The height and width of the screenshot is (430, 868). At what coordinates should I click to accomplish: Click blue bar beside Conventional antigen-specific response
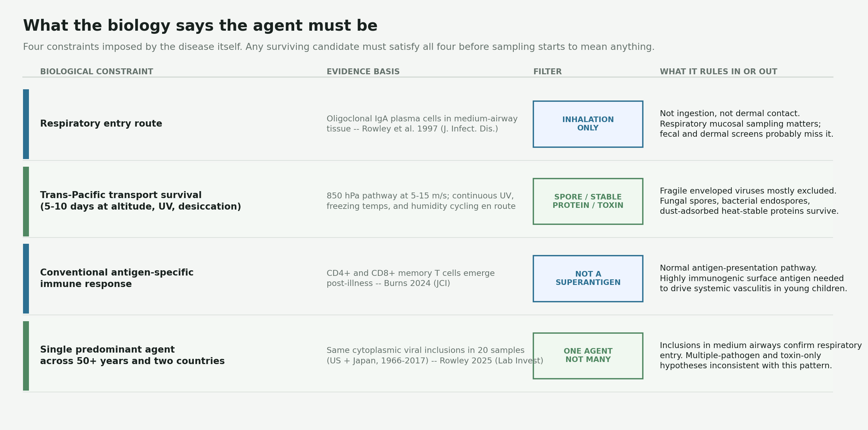(x=26, y=279)
